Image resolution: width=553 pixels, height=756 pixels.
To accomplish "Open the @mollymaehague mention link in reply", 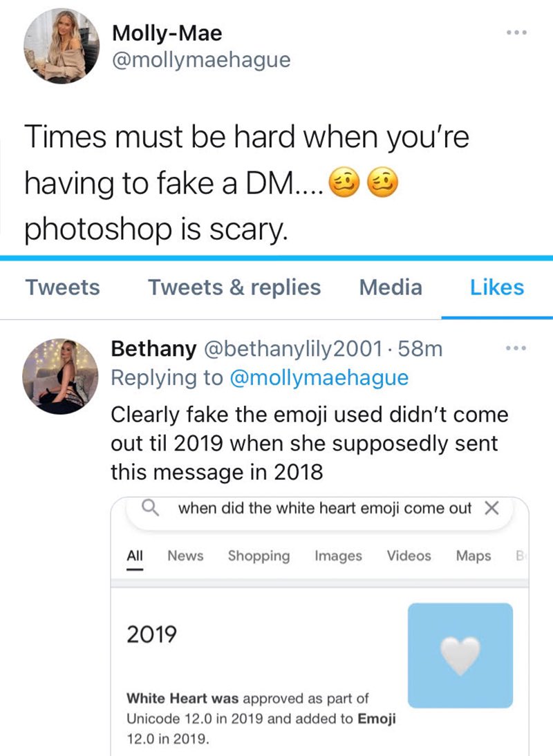I will tap(319, 377).
